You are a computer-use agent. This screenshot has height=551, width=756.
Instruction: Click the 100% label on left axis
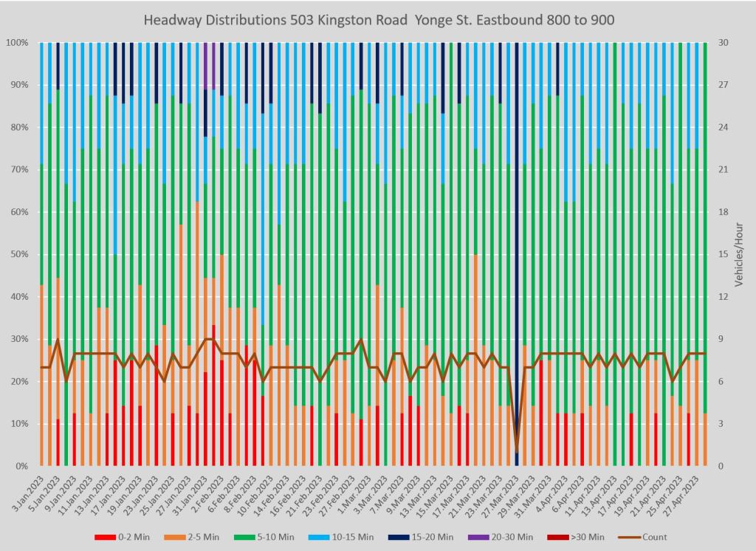[17, 43]
